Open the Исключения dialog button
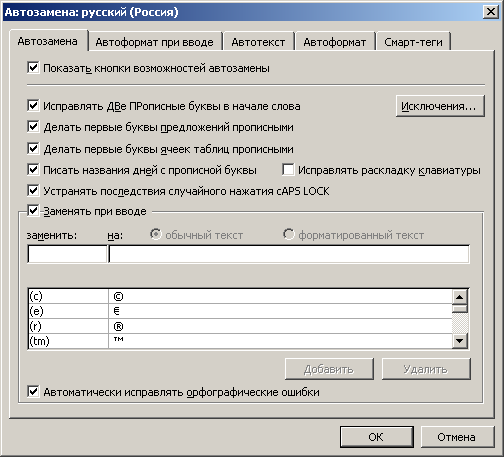 pos(440,106)
